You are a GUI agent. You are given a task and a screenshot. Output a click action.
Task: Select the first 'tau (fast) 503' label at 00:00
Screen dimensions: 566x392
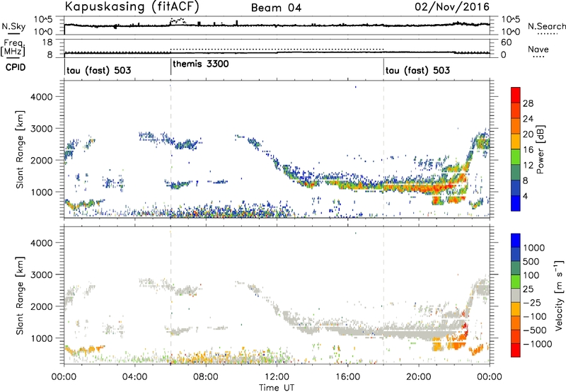pos(98,70)
